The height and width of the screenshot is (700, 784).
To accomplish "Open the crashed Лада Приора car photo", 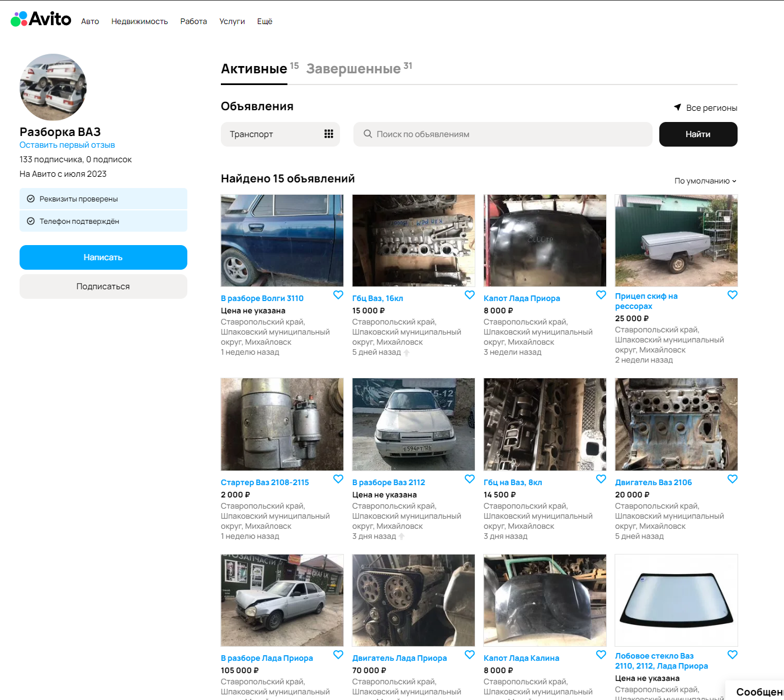I will pos(282,600).
